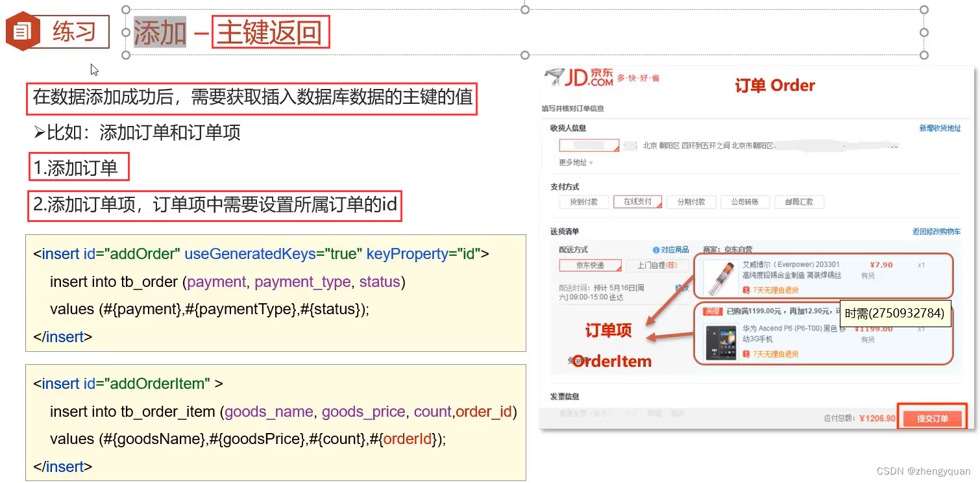Image resolution: width=980 pixels, height=483 pixels.
Task: Select the 公司转账 payment option
Action: (745, 202)
